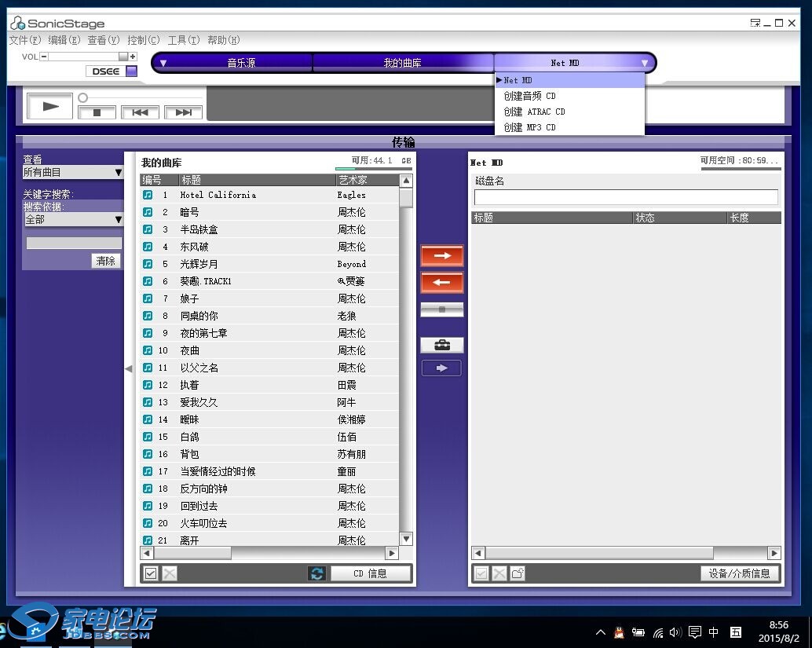The width and height of the screenshot is (812, 648).
Task: Click the library horizontal scrollbar right arrow
Action: click(392, 553)
